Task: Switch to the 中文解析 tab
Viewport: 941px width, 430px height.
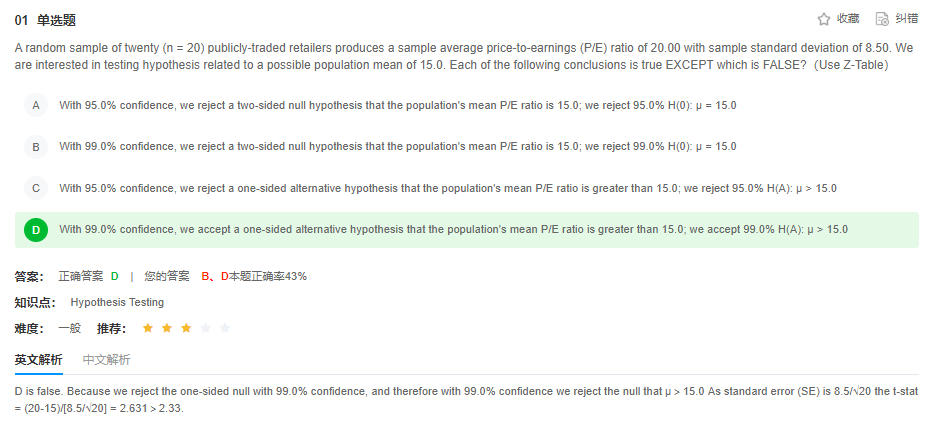Action: (106, 360)
